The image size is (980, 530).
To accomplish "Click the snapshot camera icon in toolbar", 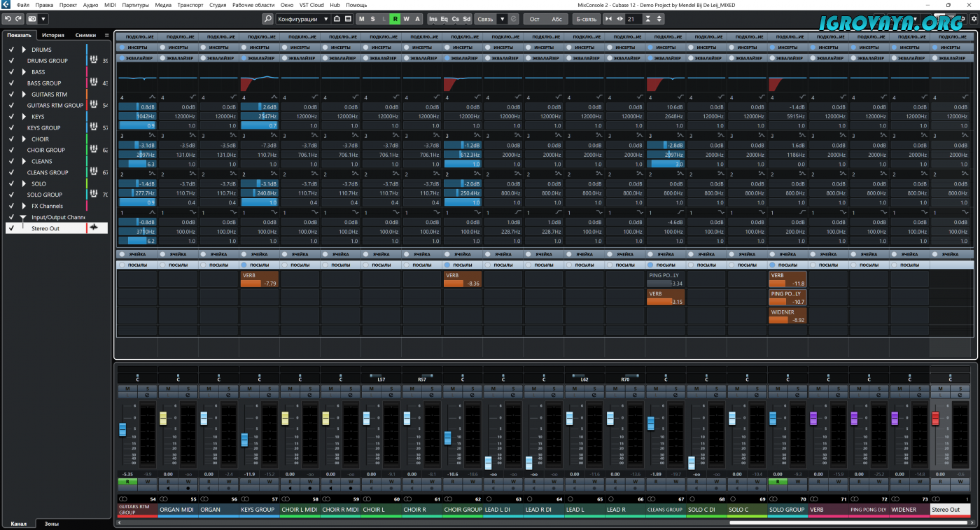I will coord(32,19).
